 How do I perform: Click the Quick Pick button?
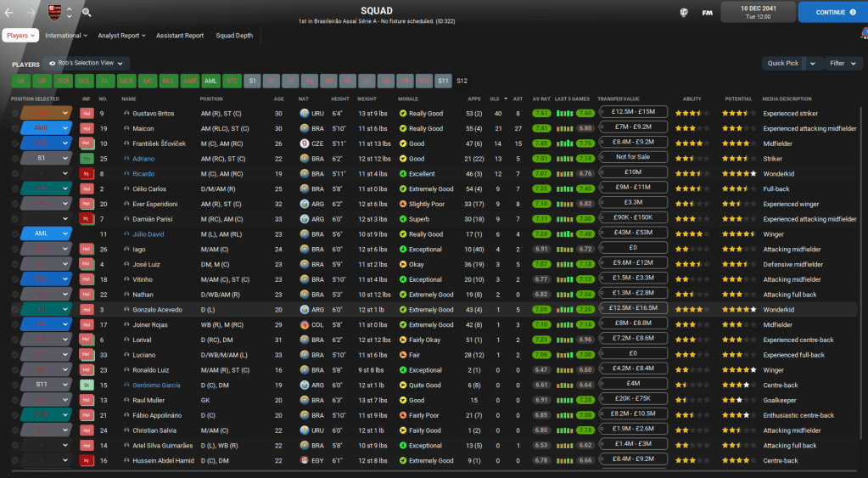(x=782, y=63)
